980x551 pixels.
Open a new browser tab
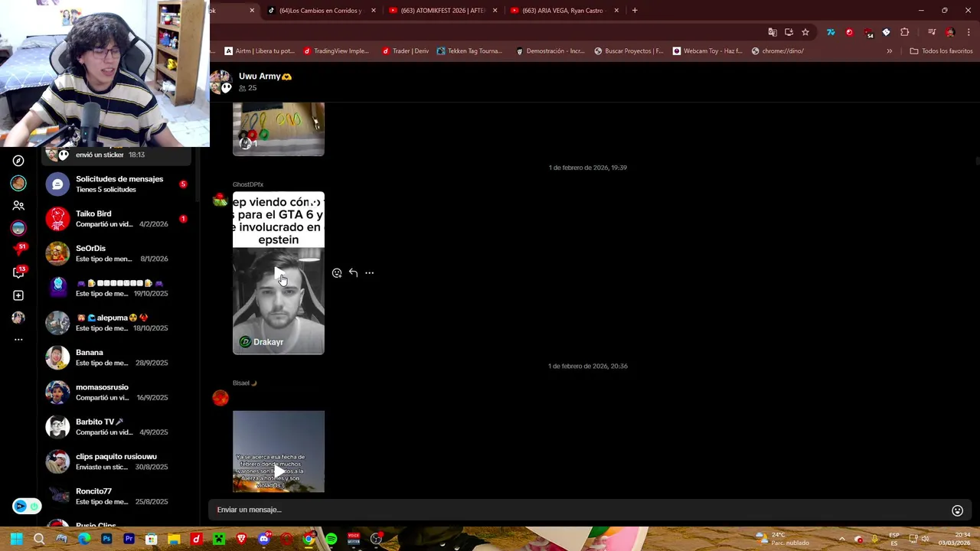pos(635,11)
